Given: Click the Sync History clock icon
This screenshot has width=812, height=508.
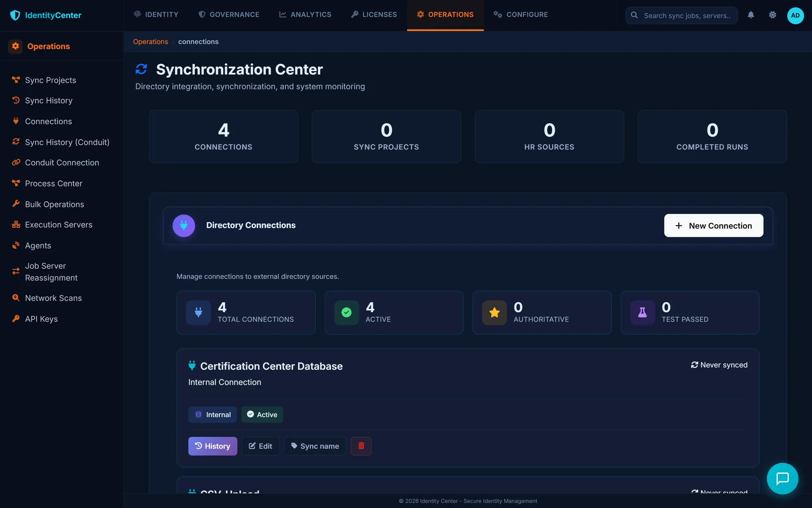Looking at the screenshot, I should pyautogui.click(x=16, y=100).
